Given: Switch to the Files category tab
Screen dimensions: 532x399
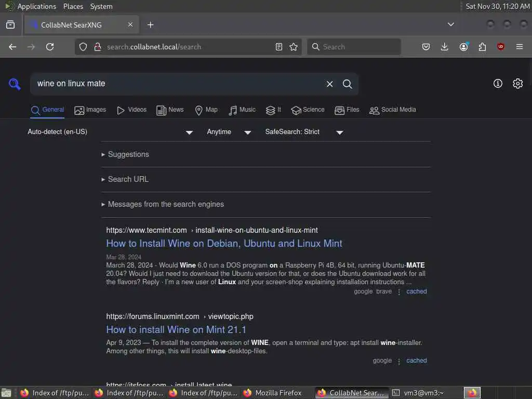Looking at the screenshot, I should click(x=347, y=110).
